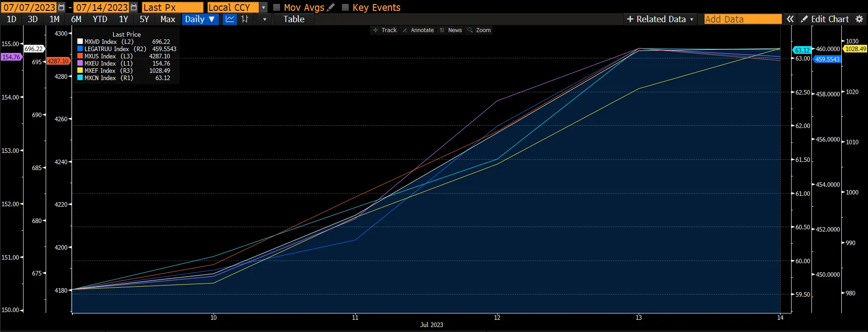The image size is (868, 332).
Task: Select LEGATRUU Index (R2) legend row
Action: point(127,49)
